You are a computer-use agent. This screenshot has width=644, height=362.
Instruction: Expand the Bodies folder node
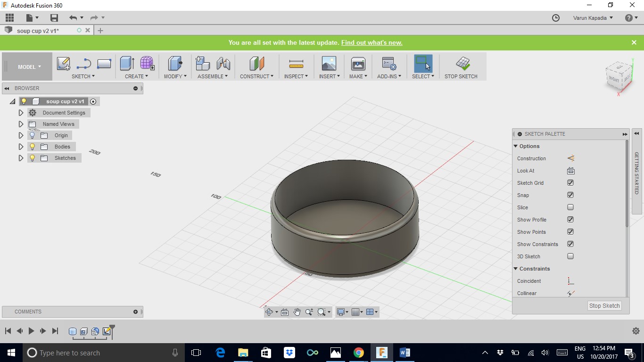click(21, 147)
